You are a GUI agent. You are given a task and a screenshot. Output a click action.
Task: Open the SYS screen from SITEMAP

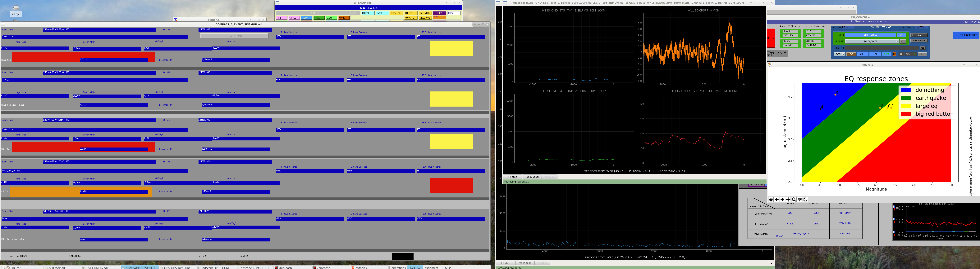coord(331,18)
